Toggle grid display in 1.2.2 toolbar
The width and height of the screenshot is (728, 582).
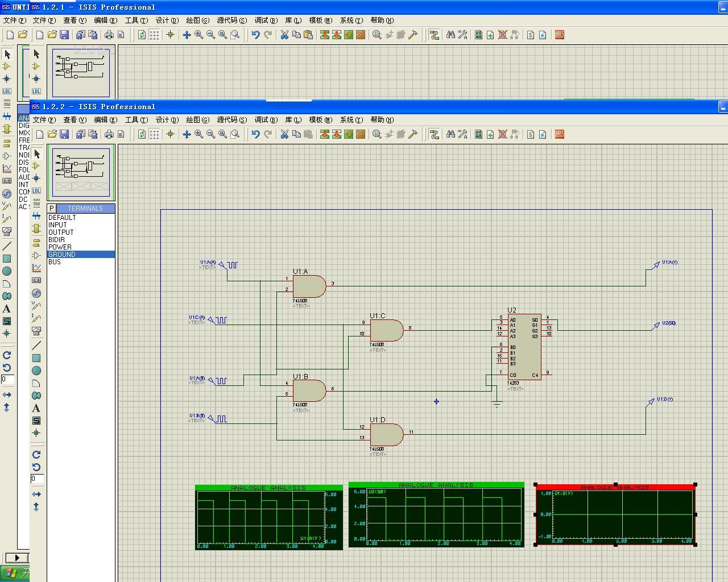(154, 134)
